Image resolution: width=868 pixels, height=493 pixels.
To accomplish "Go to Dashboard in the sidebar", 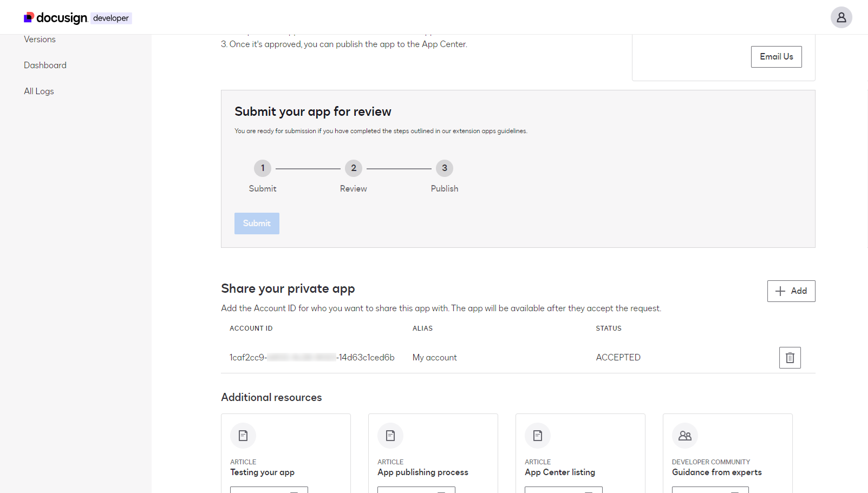I will point(45,65).
